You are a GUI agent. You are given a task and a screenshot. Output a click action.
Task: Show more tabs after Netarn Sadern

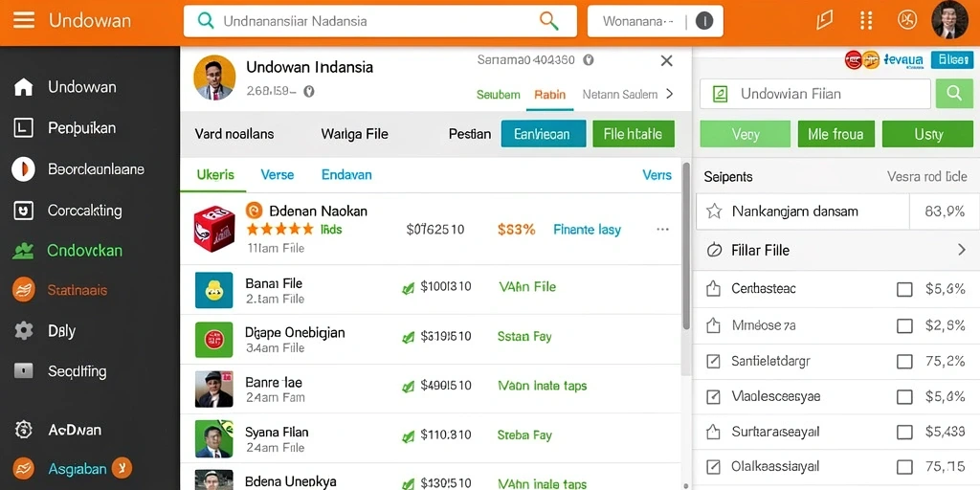pos(669,94)
